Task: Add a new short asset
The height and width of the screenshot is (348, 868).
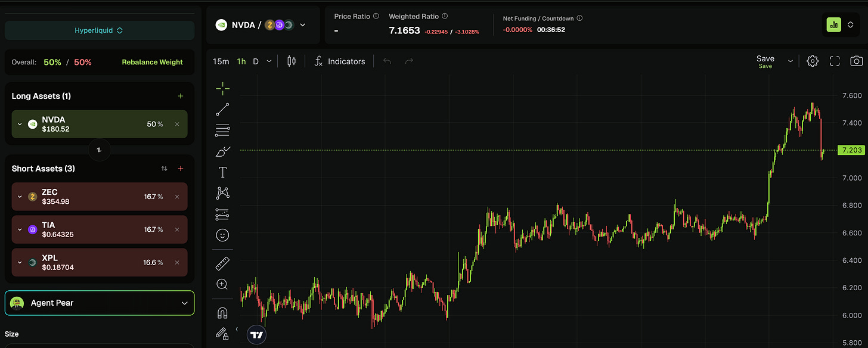Action: [181, 169]
